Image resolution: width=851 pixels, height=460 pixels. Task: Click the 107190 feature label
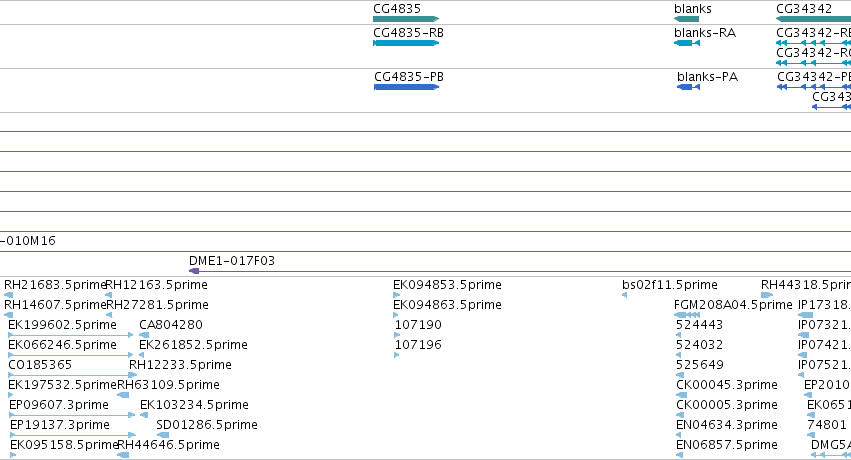point(418,325)
